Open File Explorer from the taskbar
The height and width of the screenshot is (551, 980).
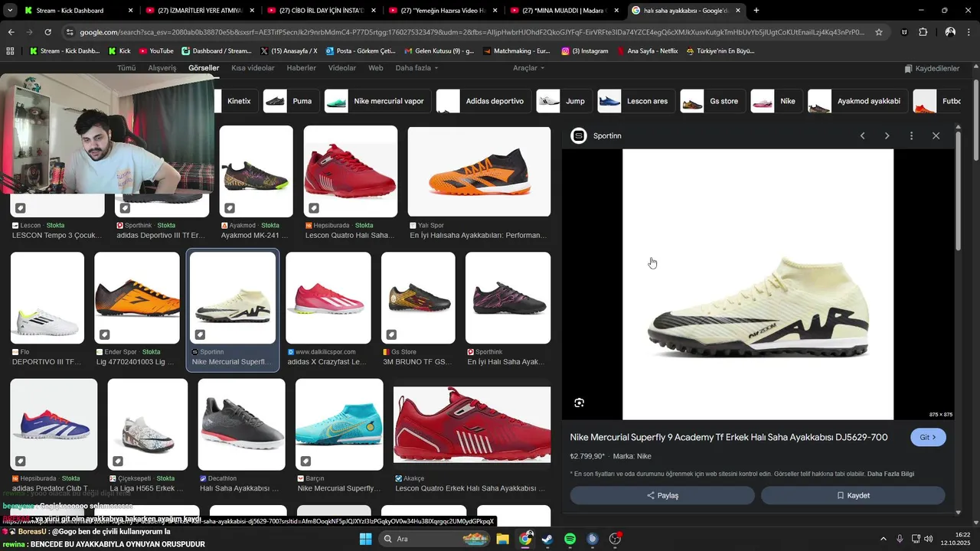tap(502, 539)
